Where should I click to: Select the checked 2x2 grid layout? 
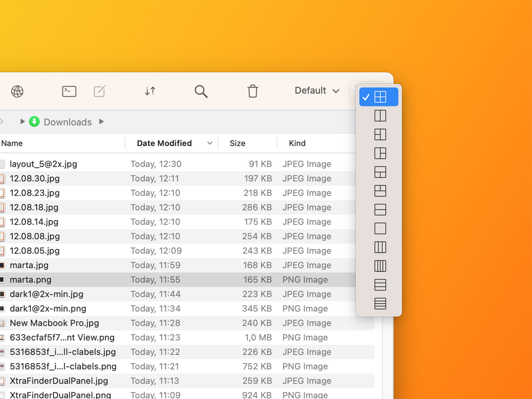coord(380,97)
